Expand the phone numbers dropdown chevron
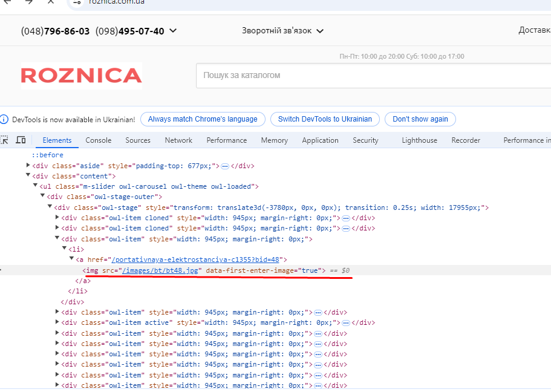 point(173,31)
